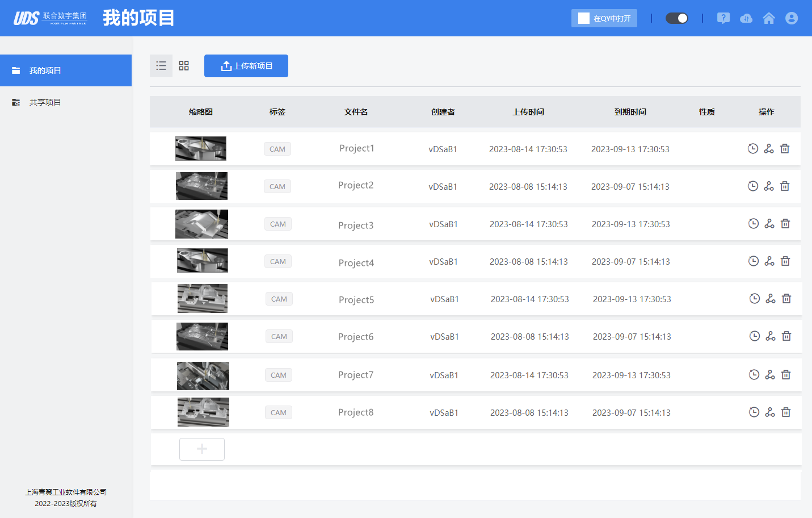Share Project7 using the share icon
Viewport: 812px width, 518px height.
[770, 375]
